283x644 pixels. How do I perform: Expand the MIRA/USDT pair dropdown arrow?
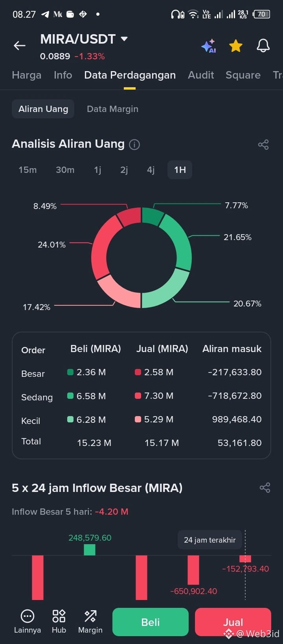(124, 39)
